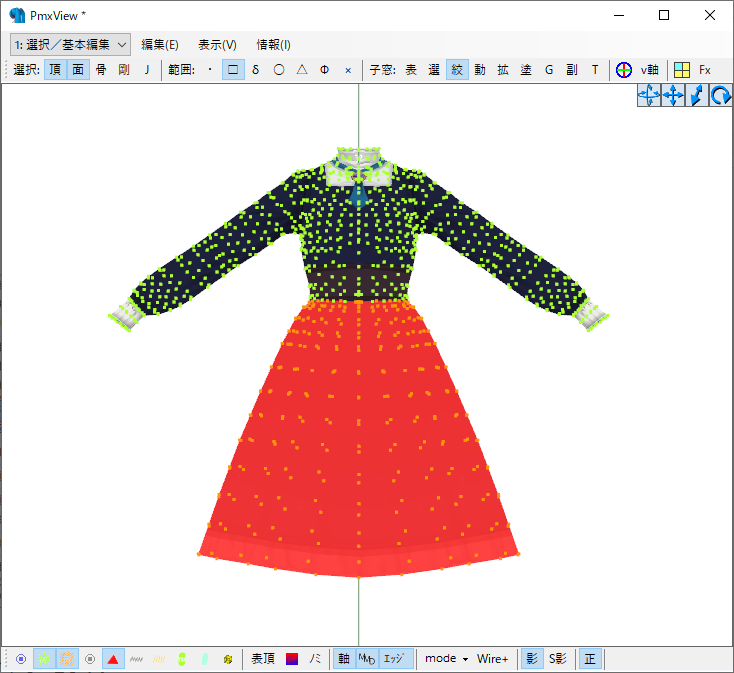This screenshot has height=673, width=734.
Task: Open 副 sub-window
Action: [x=572, y=70]
